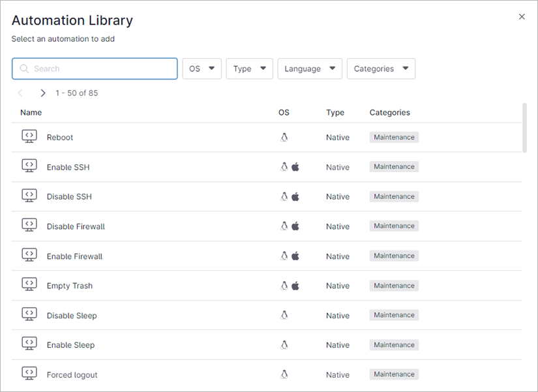Click the automation icon next to Forced logout

pyautogui.click(x=29, y=373)
